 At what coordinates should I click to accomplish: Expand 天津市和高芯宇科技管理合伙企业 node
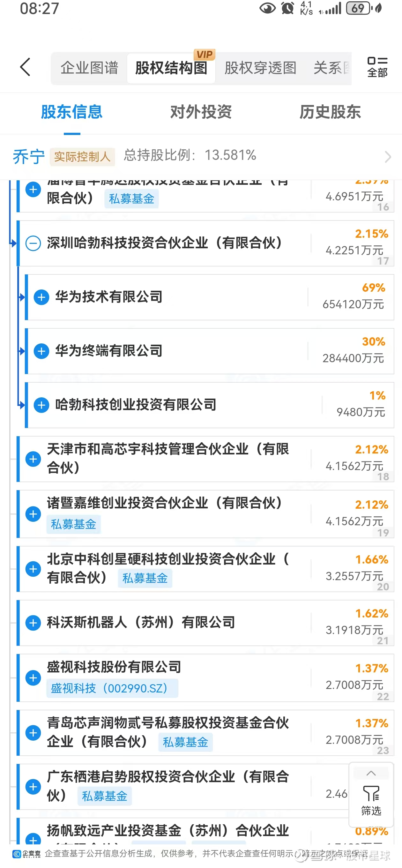(33, 459)
